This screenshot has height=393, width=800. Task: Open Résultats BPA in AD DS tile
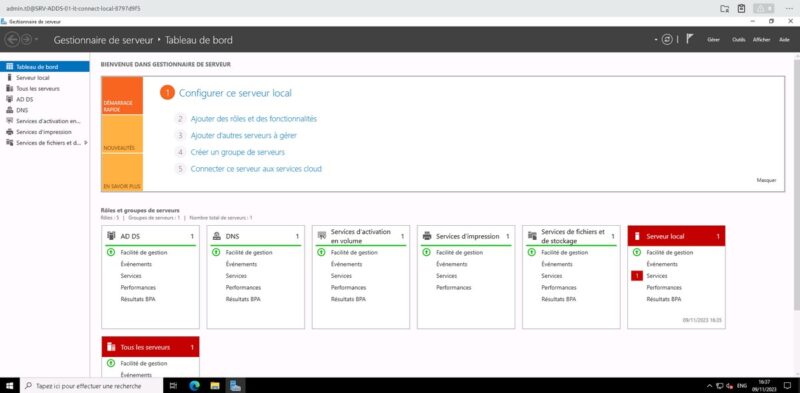138,299
